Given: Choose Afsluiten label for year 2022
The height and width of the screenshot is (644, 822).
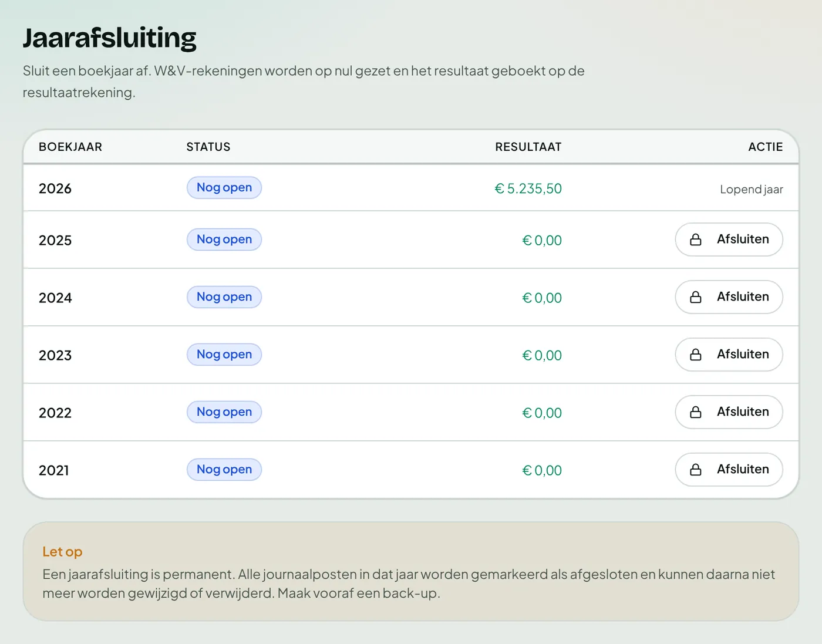Looking at the screenshot, I should pos(743,412).
